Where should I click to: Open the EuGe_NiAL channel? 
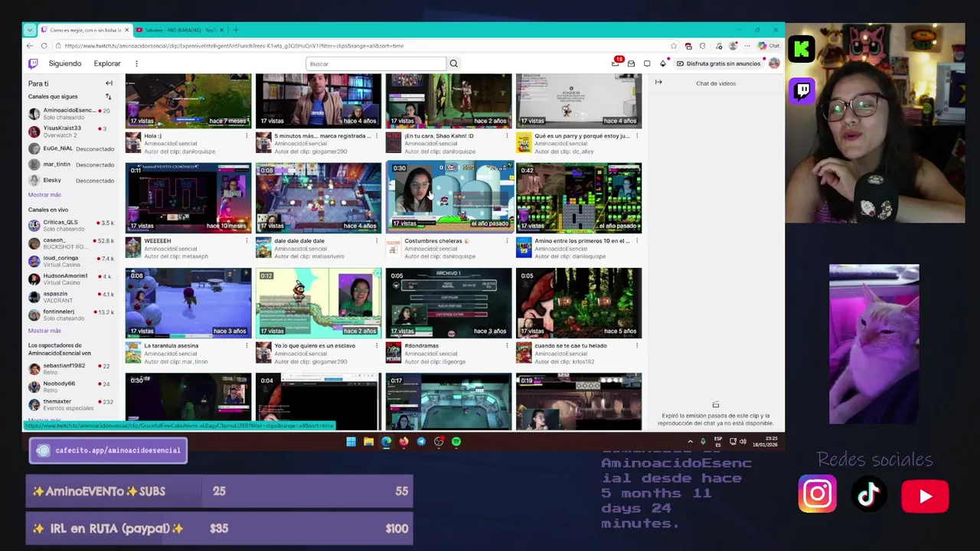70,148
